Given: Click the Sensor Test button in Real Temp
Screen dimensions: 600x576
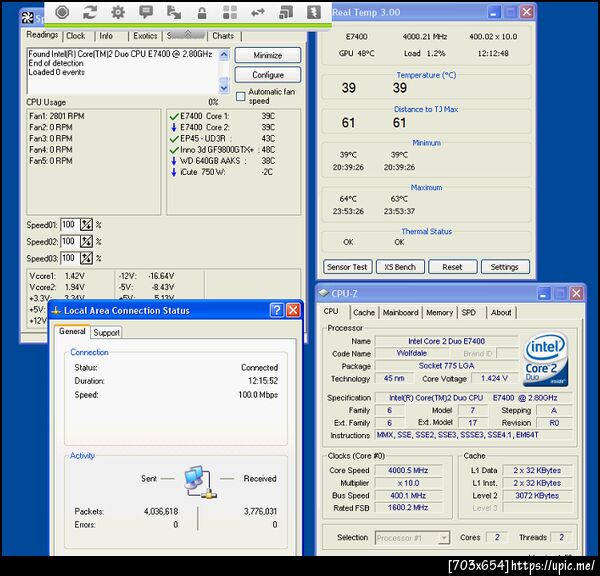Looking at the screenshot, I should point(347,267).
